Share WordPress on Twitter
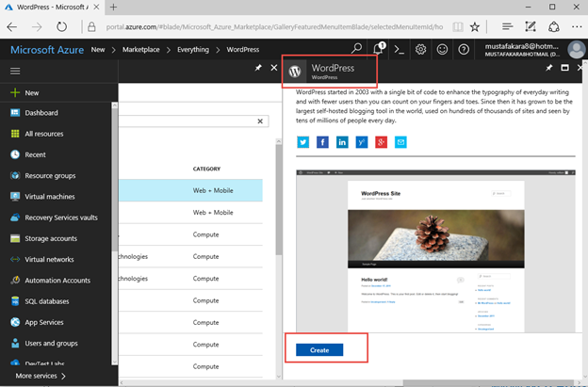This screenshot has height=387, width=588. (x=303, y=142)
